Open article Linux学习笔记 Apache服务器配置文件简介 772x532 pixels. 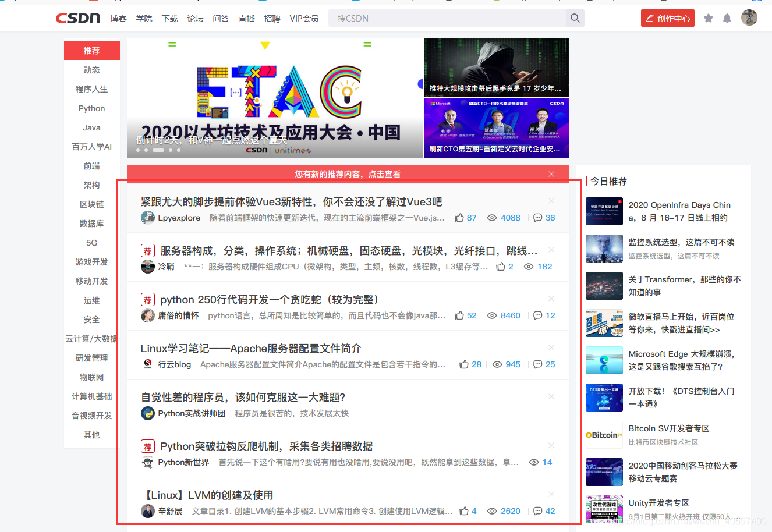tap(251, 348)
